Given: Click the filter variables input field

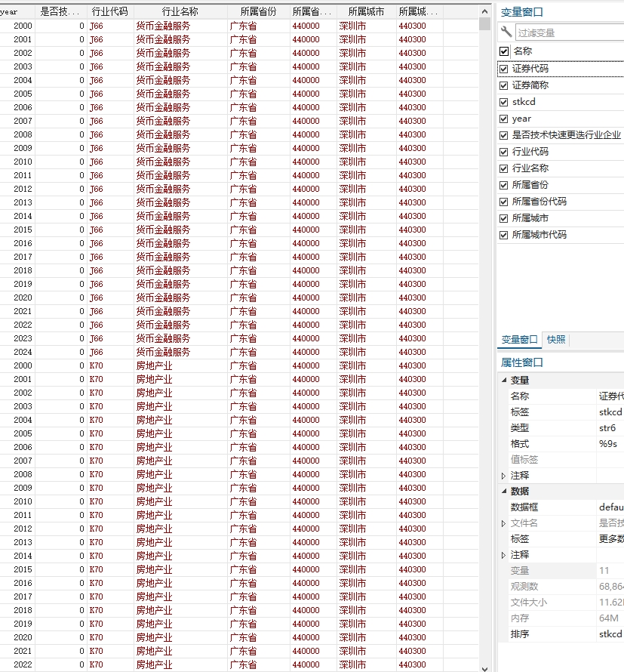Looking at the screenshot, I should (x=570, y=32).
